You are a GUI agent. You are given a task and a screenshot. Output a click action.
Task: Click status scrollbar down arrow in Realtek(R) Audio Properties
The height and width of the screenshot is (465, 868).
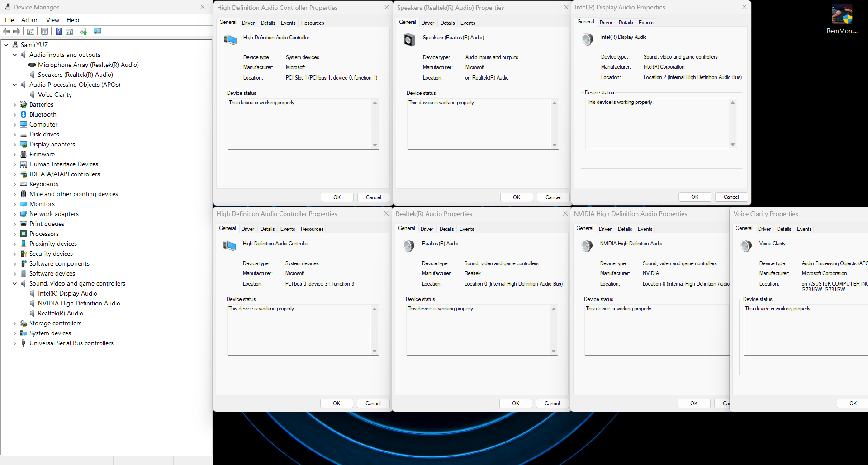pos(553,351)
